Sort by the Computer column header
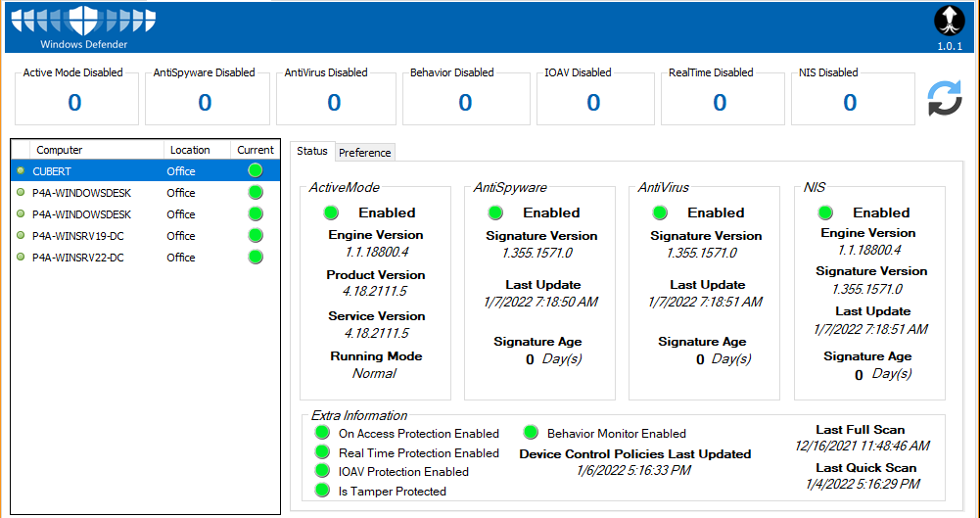This screenshot has width=980, height=518. point(96,150)
